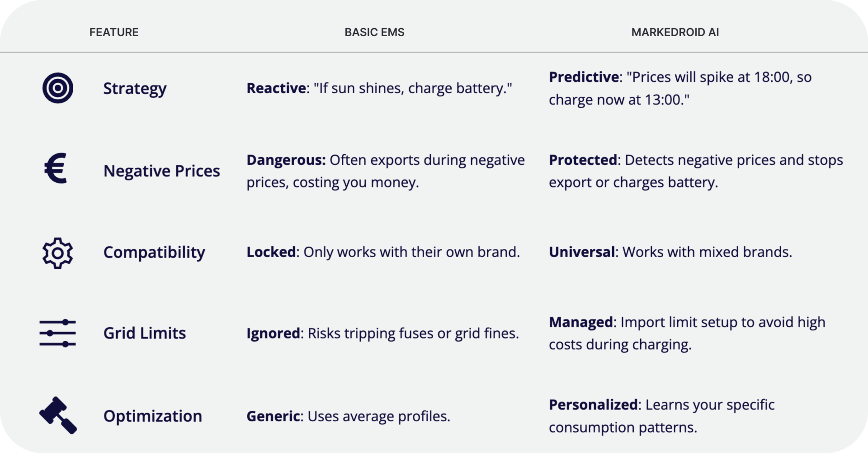This screenshot has height=453, width=868.
Task: Click the euro icon for Negative Prices
Action: pyautogui.click(x=56, y=168)
